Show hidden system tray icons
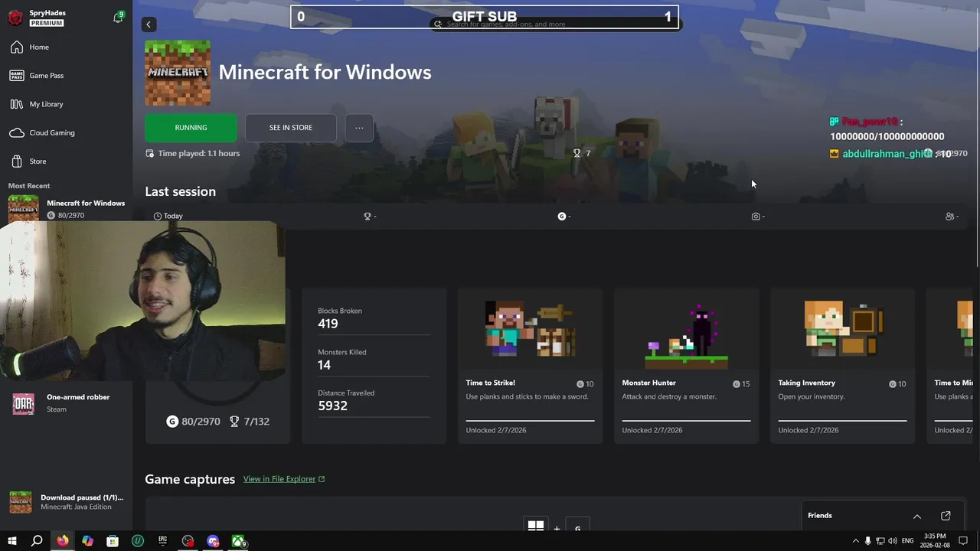980x551 pixels. pyautogui.click(x=855, y=541)
